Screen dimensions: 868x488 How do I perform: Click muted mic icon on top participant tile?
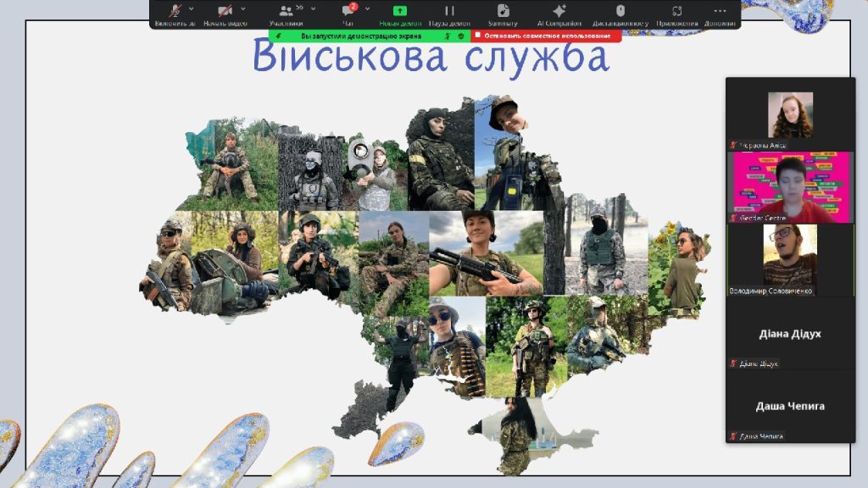click(x=733, y=145)
